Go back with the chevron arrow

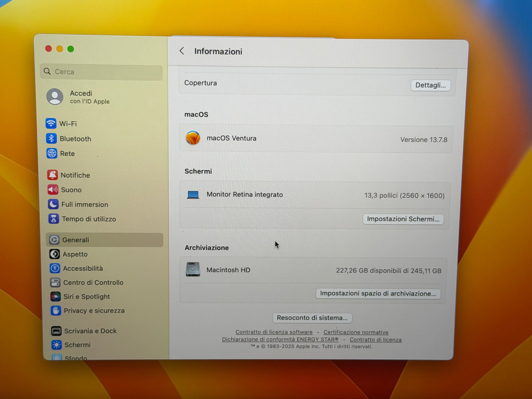182,51
